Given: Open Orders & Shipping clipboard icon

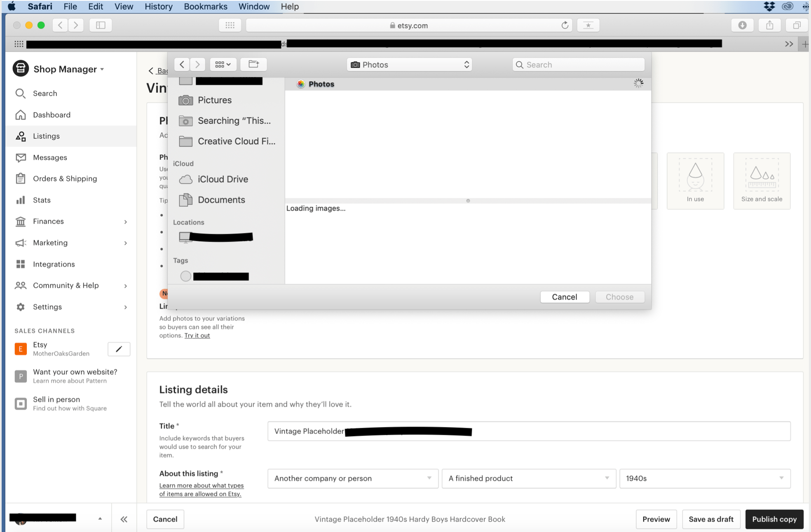Looking at the screenshot, I should click(x=21, y=178).
